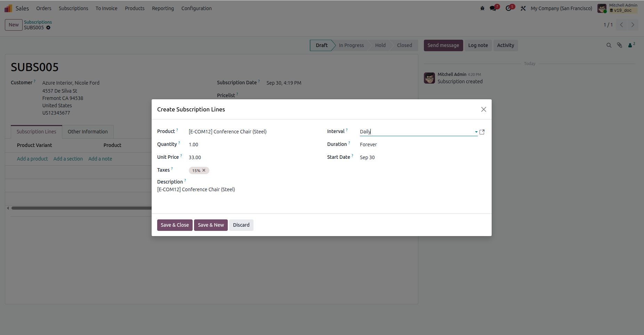The image size is (644, 335).
Task: Click the Activity button
Action: (x=506, y=45)
